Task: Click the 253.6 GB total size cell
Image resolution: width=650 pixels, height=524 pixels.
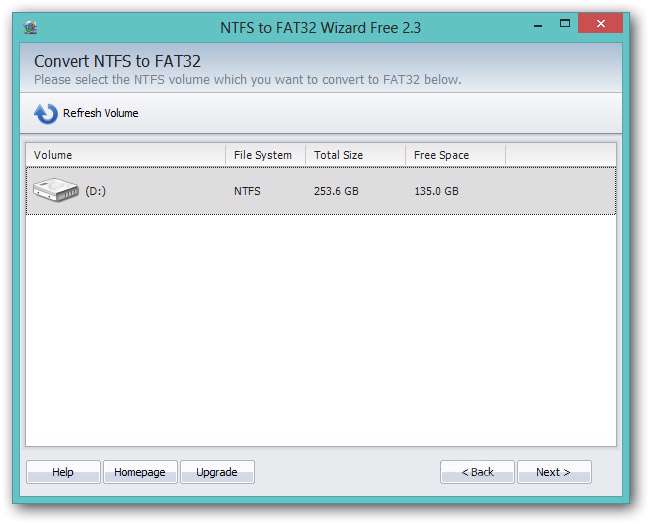Action: click(336, 191)
